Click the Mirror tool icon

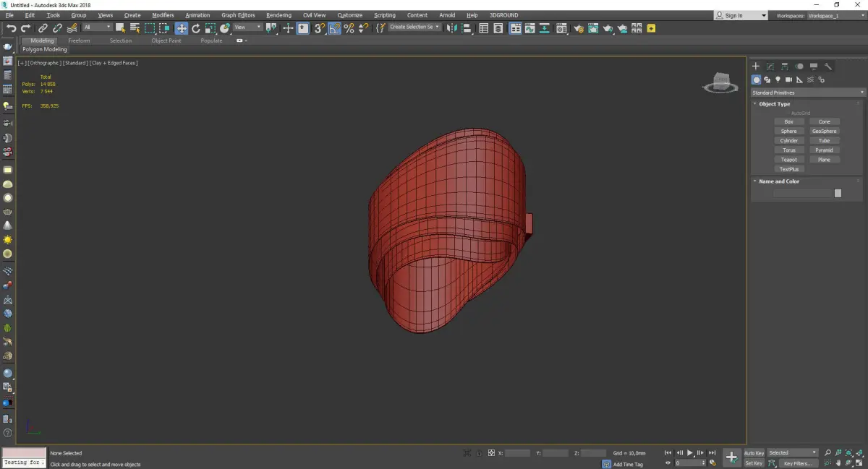[x=451, y=28]
